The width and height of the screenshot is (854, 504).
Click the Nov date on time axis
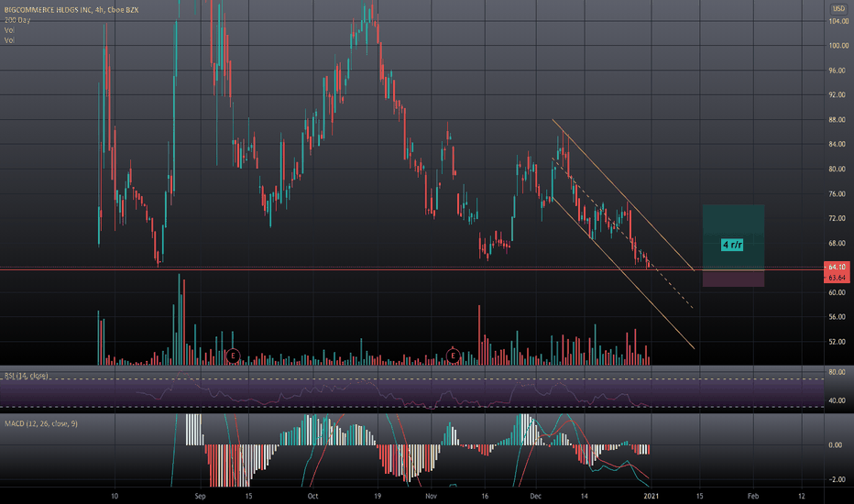click(x=431, y=497)
